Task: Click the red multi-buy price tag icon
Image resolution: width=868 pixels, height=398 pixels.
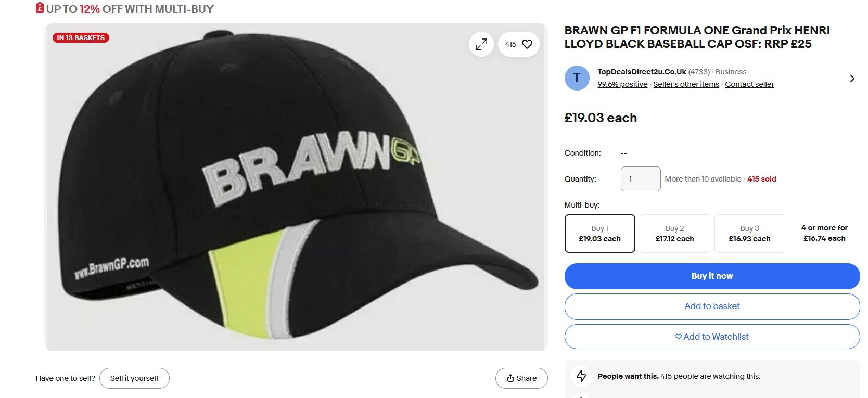Action: click(x=40, y=8)
